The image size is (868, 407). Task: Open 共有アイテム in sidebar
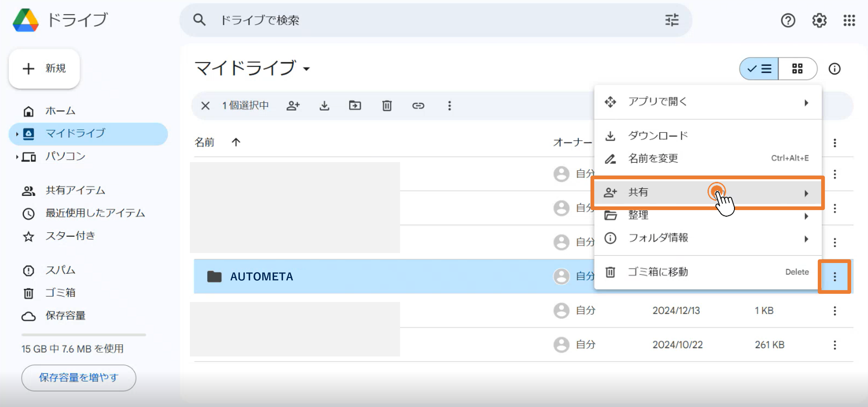point(88,191)
